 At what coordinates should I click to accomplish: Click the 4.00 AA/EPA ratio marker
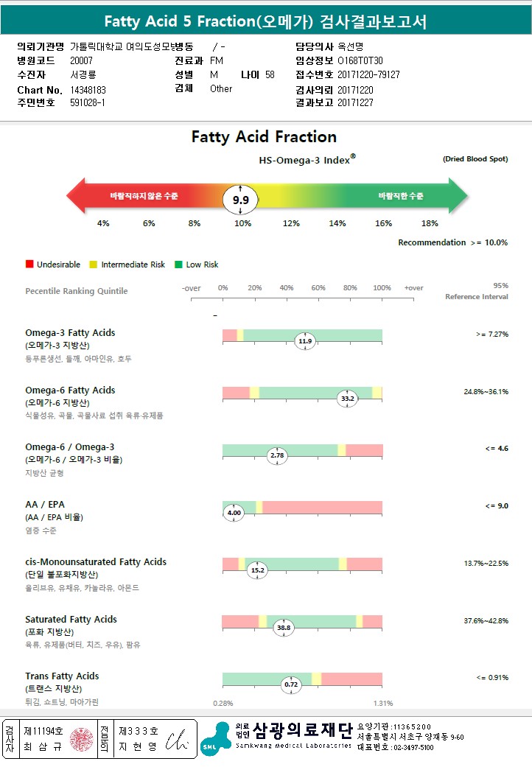point(234,513)
